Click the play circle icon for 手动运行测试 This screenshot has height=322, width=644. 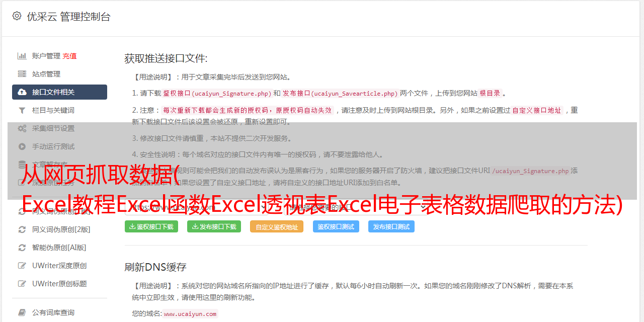point(22,146)
